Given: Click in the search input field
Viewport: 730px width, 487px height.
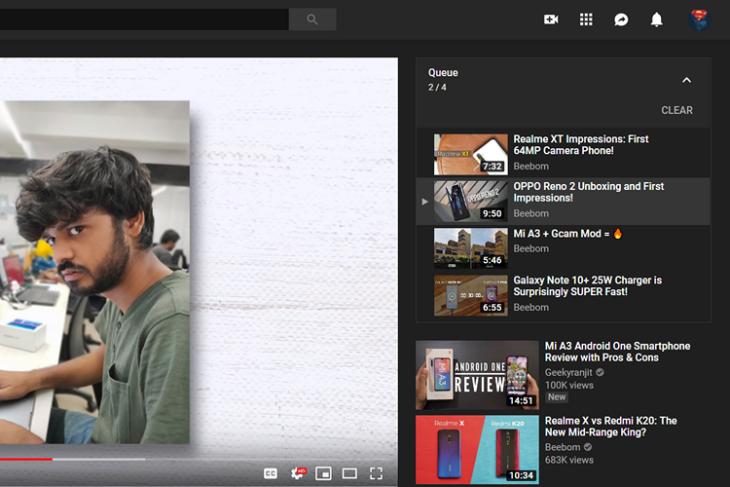Looking at the screenshot, I should tap(144, 19).
